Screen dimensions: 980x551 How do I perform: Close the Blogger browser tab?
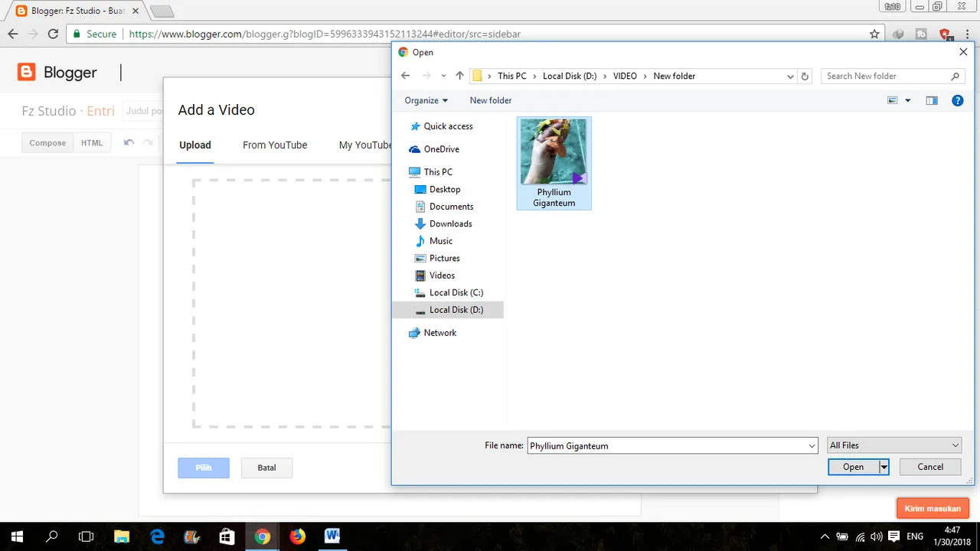point(136,11)
